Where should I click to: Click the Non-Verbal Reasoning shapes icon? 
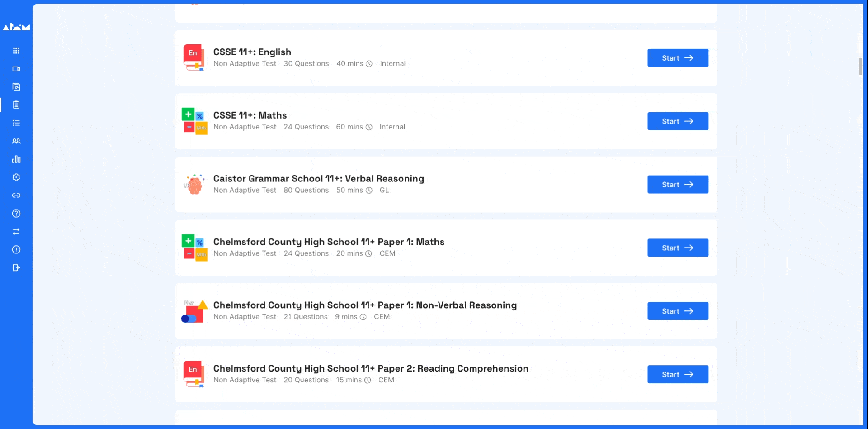[x=194, y=311]
